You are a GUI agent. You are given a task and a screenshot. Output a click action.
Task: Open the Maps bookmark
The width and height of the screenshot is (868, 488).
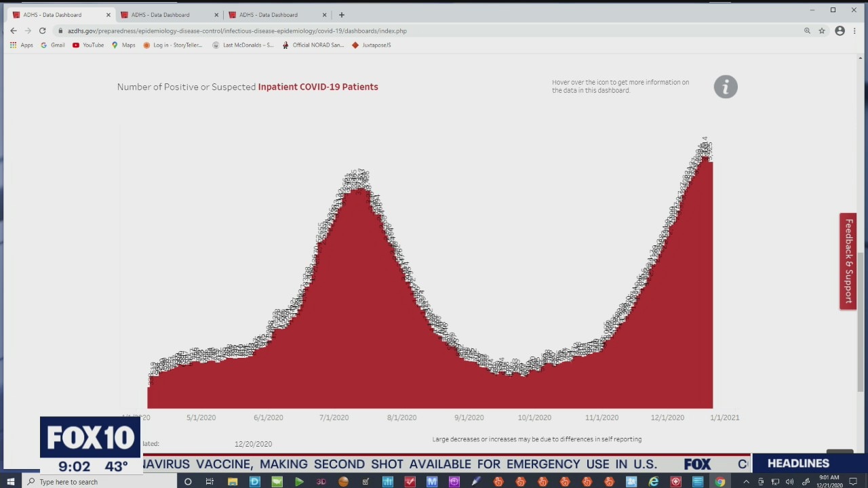[x=123, y=45]
